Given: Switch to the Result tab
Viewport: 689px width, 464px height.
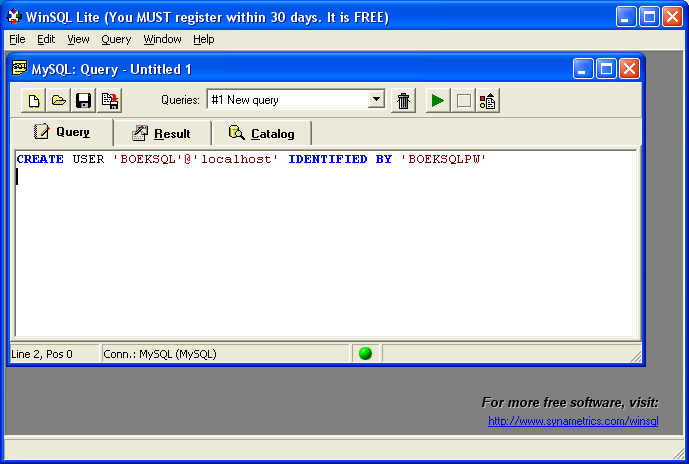Looking at the screenshot, I should click(x=162, y=134).
